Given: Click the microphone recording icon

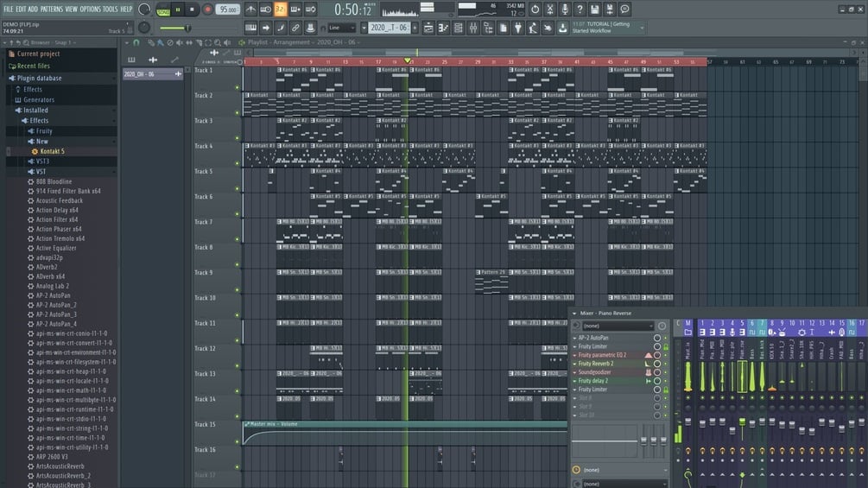Looking at the screenshot, I should tap(565, 10).
